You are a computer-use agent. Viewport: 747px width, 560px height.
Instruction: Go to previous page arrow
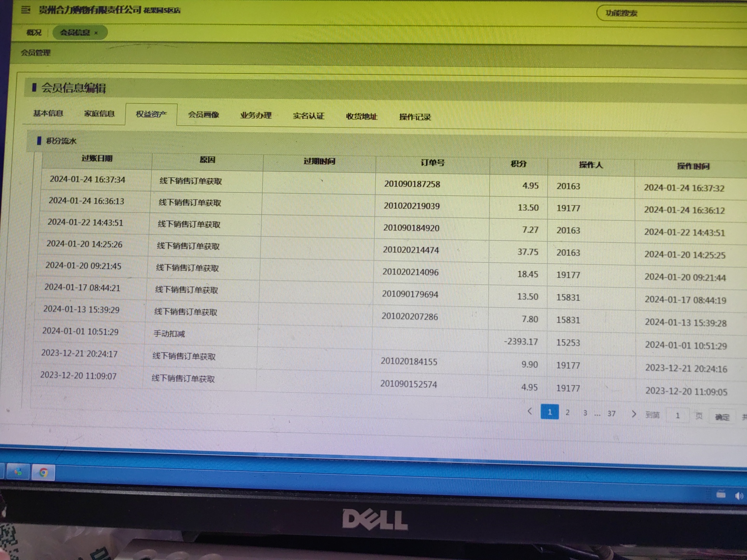coord(530,411)
